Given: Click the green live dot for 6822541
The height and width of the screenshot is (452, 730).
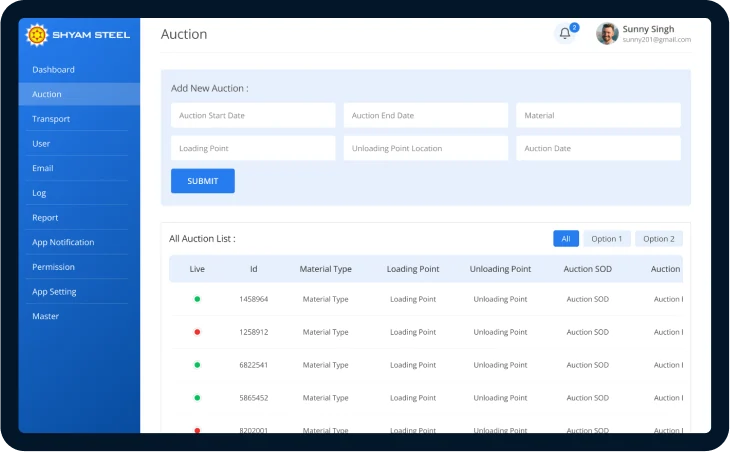Looking at the screenshot, I should point(197,365).
